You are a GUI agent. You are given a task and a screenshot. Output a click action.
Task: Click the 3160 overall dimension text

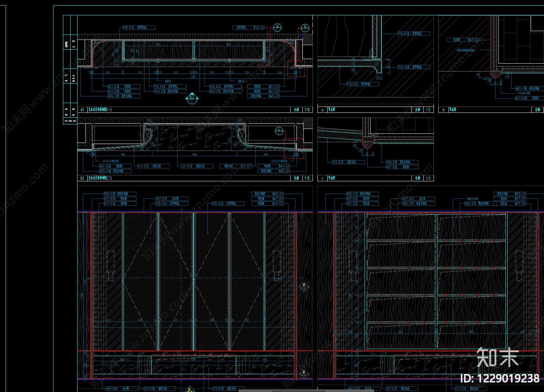click(x=193, y=77)
